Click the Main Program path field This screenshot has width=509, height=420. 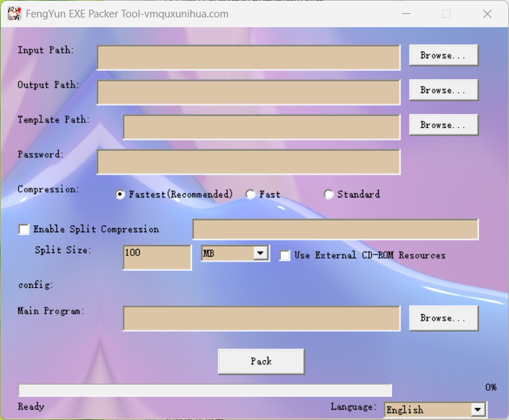(261, 318)
